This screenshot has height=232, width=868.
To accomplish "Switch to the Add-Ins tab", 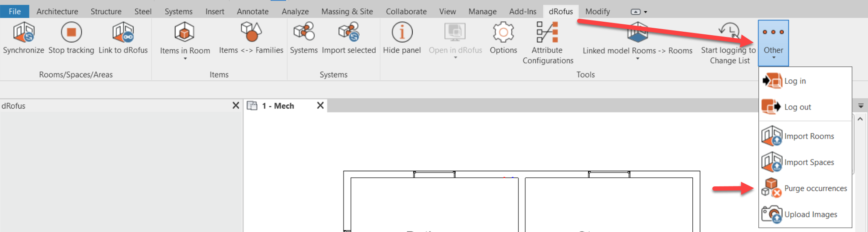I will [x=523, y=11].
